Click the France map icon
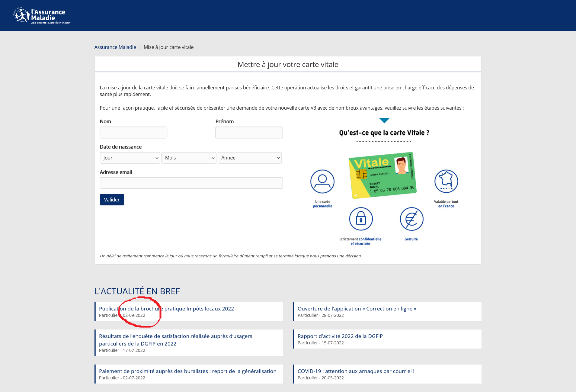This screenshot has width=576, height=392. 446,181
